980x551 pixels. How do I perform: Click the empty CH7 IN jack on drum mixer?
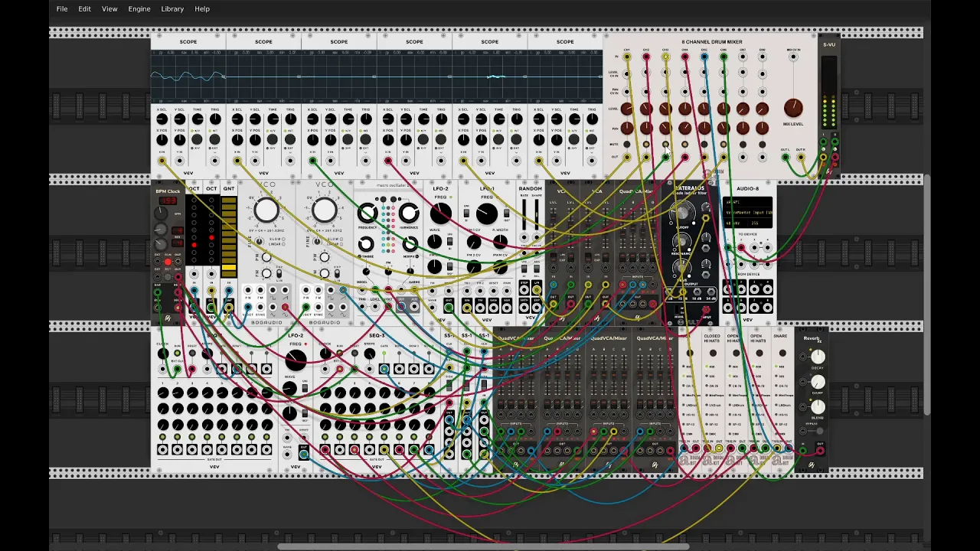[743, 57]
